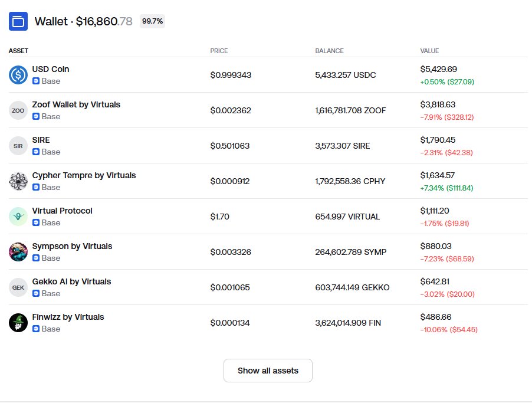Click balance 3,624,014.909 FIN
This screenshot has height=403, width=532.
point(348,323)
